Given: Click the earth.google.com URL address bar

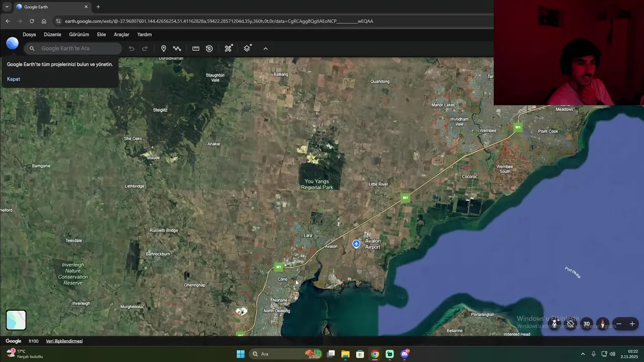Looking at the screenshot, I should tap(219, 21).
